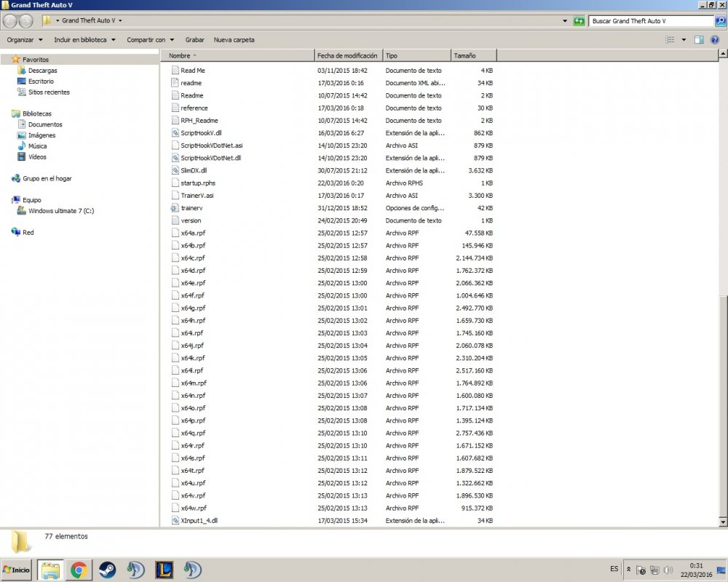Click the search box Buscar Grand Theft Auto V
This screenshot has height=582, width=728.
[651, 21]
